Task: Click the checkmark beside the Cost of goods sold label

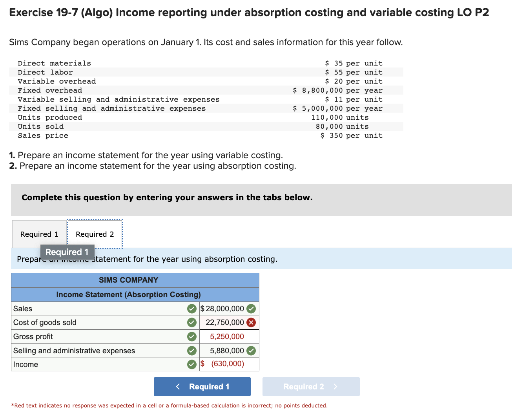Action: click(x=191, y=322)
